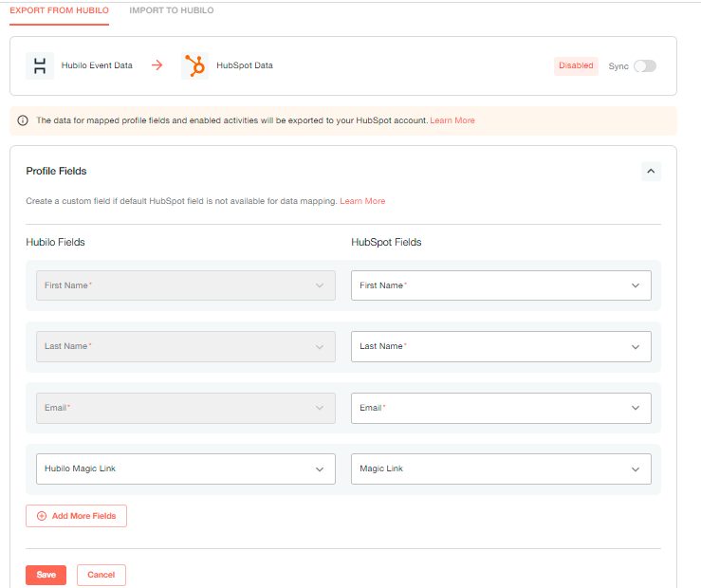Click the Sync label text
Viewport: 701px width, 588px height.
click(x=618, y=66)
